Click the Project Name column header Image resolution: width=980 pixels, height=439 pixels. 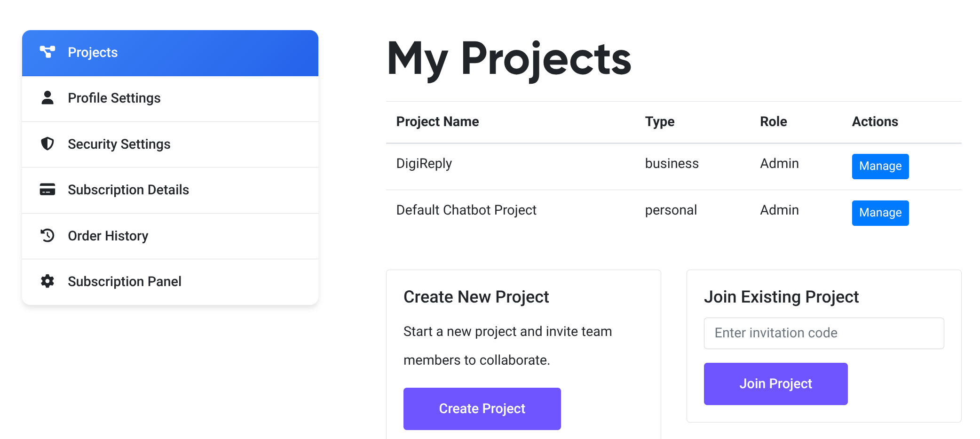tap(437, 121)
